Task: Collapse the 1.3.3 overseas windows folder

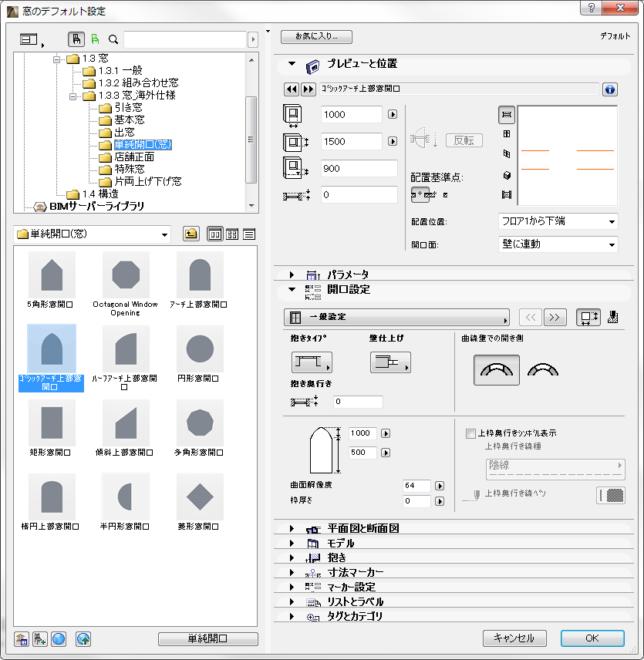Action: 72,96
